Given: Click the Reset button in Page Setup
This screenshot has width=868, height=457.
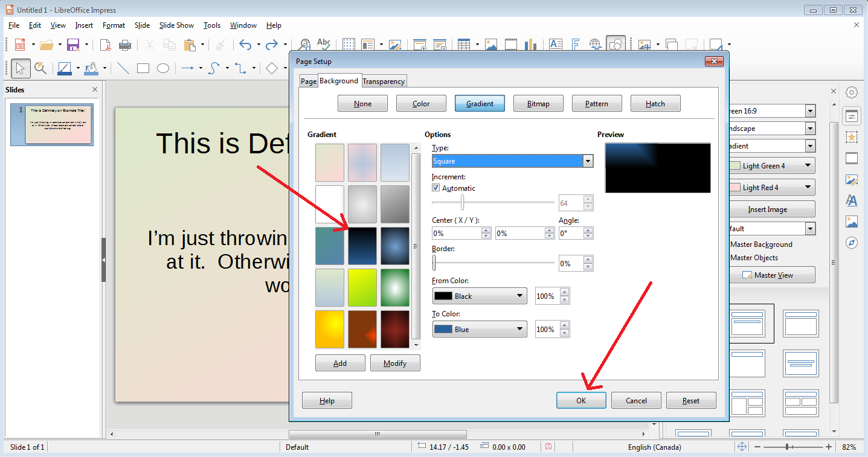Looking at the screenshot, I should [x=691, y=400].
